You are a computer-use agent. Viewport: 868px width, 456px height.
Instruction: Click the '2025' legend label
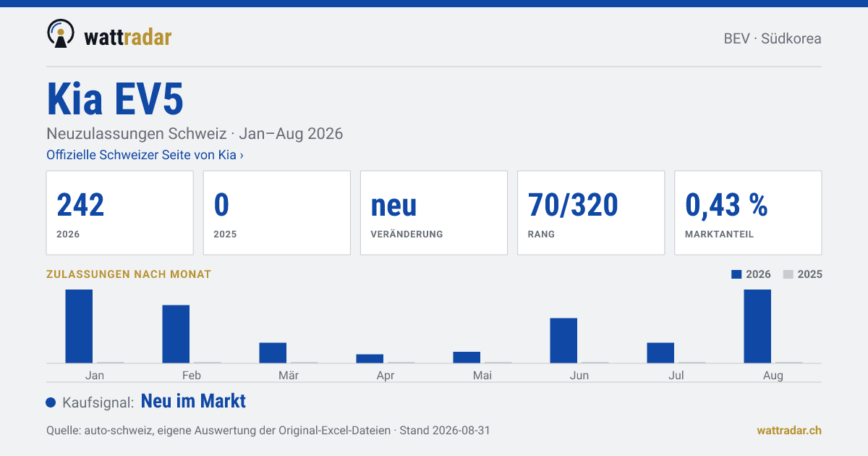810,274
